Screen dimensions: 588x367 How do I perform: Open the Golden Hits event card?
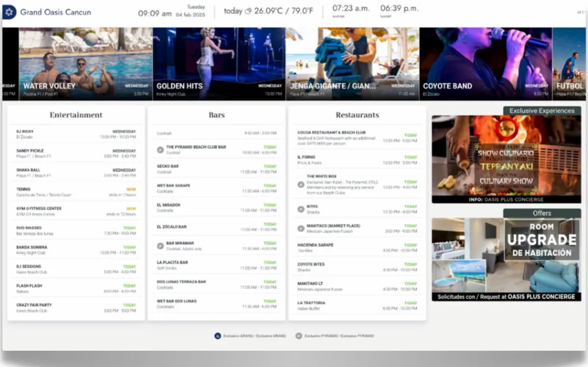tap(219, 64)
